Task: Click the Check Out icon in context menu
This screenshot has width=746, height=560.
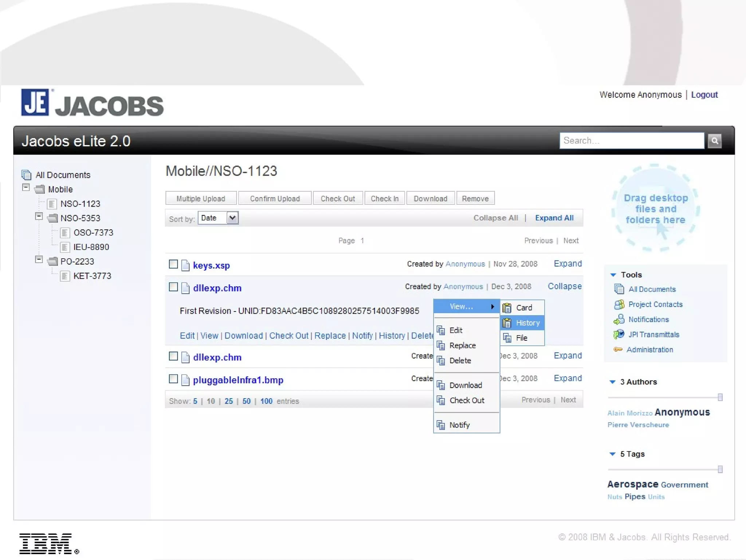Action: click(x=441, y=400)
